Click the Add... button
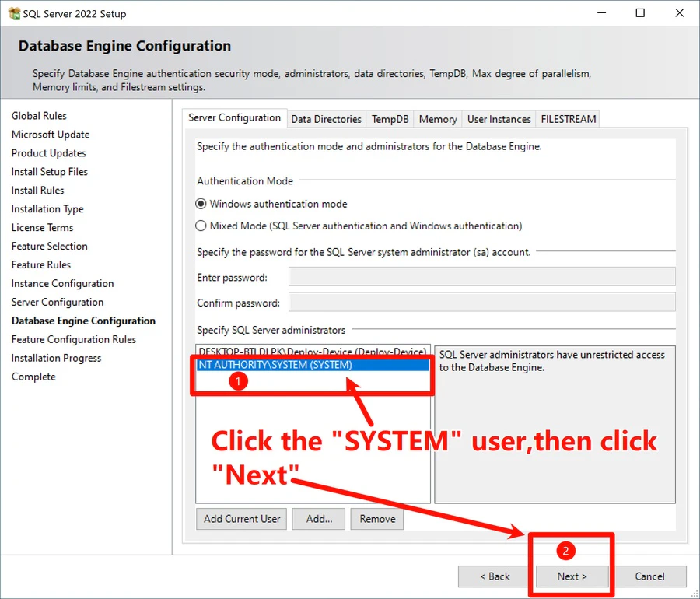Image resolution: width=700 pixels, height=599 pixels. (x=319, y=519)
